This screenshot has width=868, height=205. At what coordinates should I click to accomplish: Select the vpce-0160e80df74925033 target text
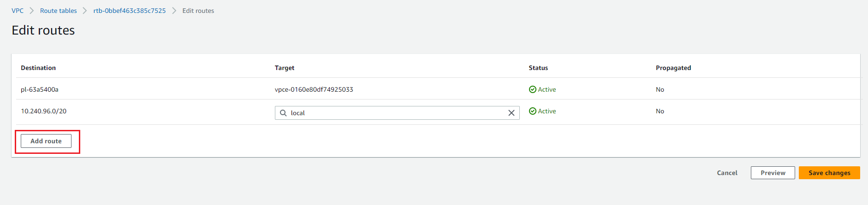pyautogui.click(x=314, y=89)
